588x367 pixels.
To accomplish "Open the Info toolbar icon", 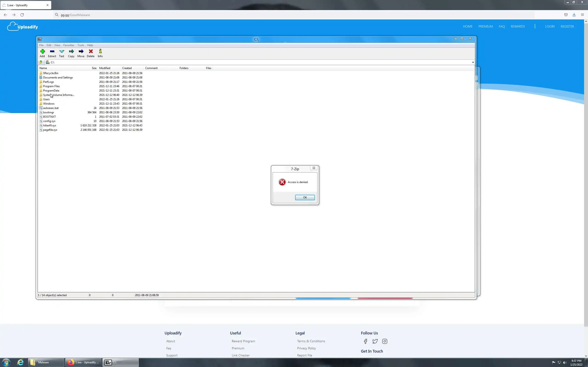I will (x=100, y=53).
